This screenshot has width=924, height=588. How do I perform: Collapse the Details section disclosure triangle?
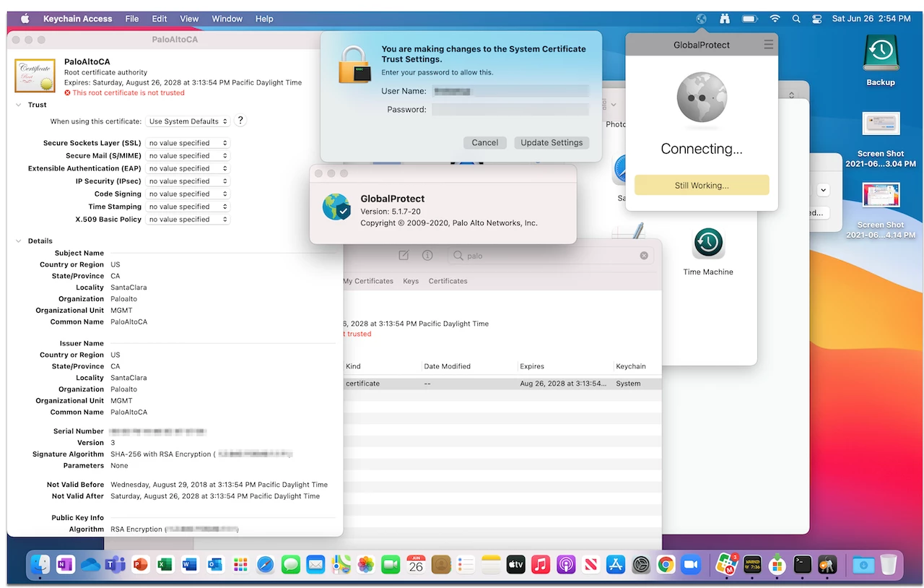(x=19, y=241)
